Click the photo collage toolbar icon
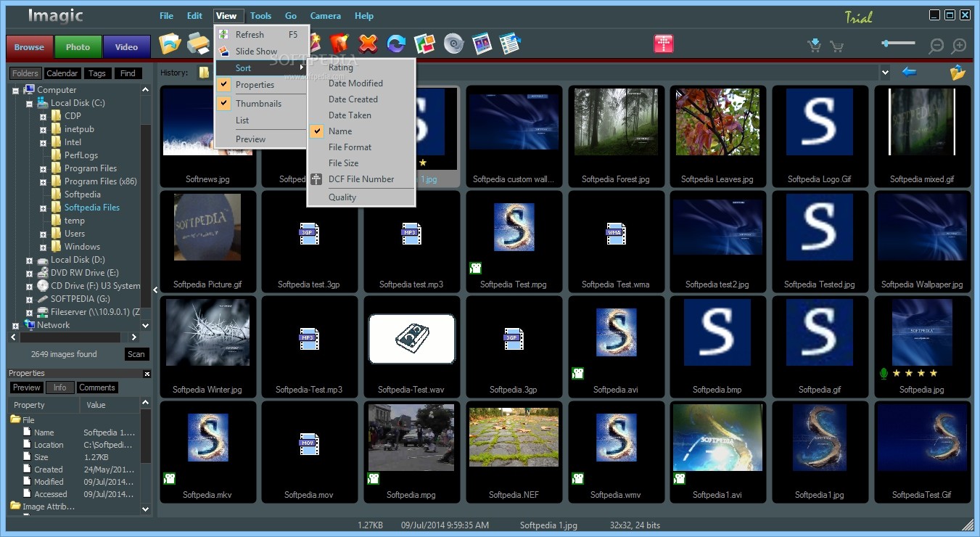The image size is (980, 537). click(x=424, y=44)
